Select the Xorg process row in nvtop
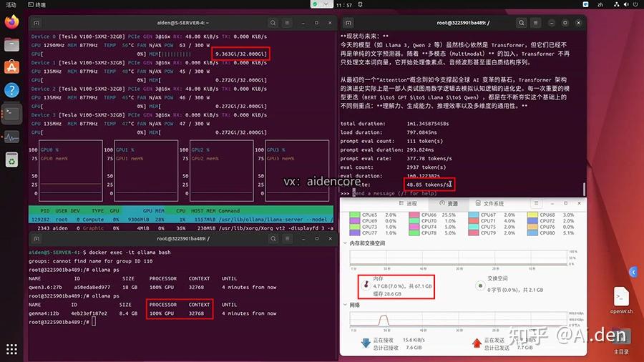Screen dimensions: 644x362 [181, 228]
